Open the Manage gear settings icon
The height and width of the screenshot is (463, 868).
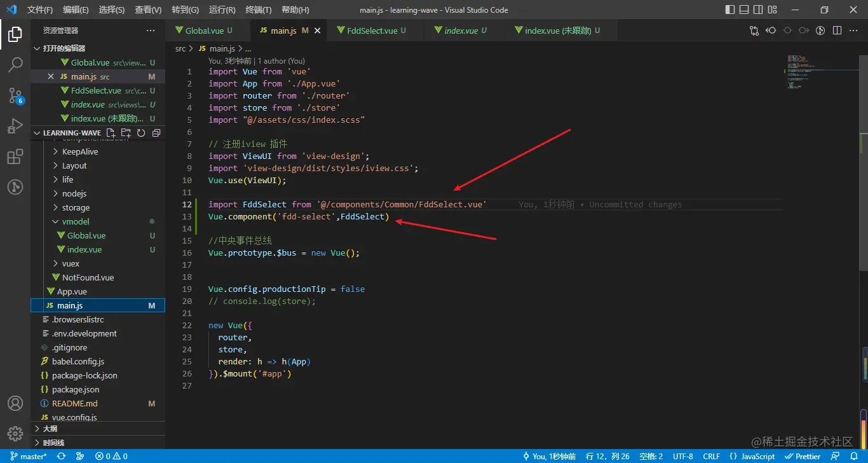pos(15,434)
